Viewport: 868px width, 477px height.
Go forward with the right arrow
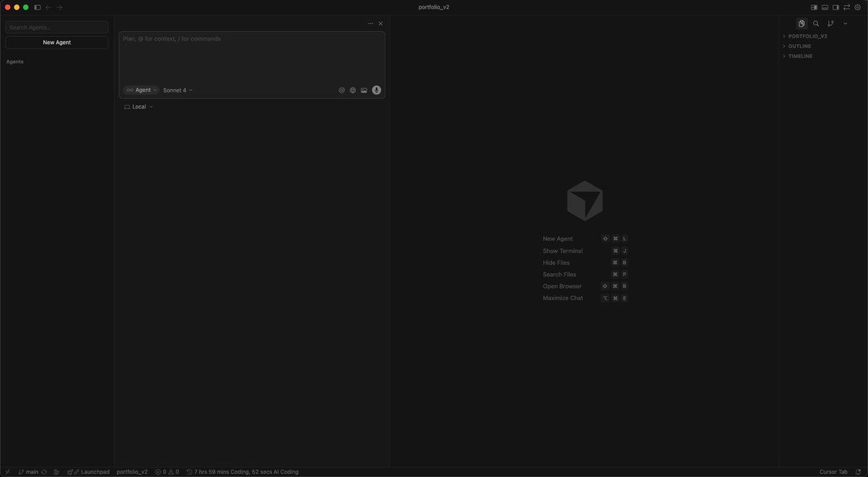point(59,7)
